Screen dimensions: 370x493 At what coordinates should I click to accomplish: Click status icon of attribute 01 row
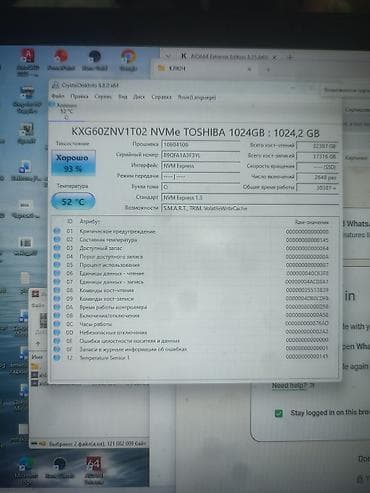[x=57, y=231]
